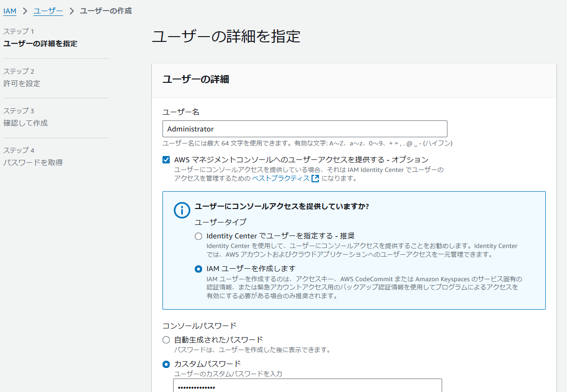Uncheck AWS マネジメントコンソール access checkbox
The image size is (567, 392).
[166, 160]
